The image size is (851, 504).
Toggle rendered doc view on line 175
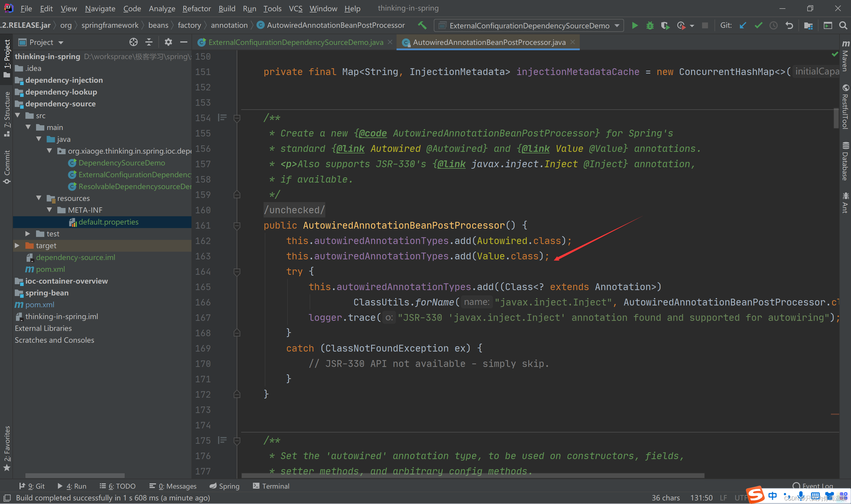[x=222, y=440]
